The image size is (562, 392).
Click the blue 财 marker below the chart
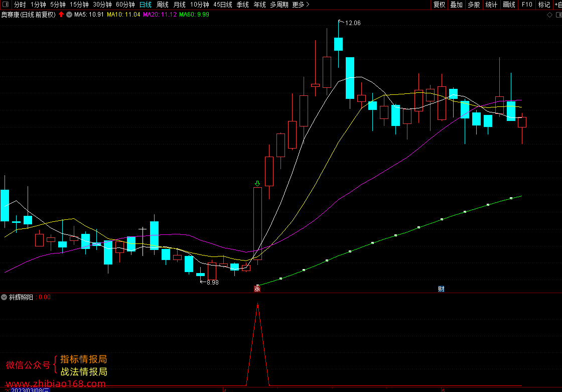click(441, 289)
